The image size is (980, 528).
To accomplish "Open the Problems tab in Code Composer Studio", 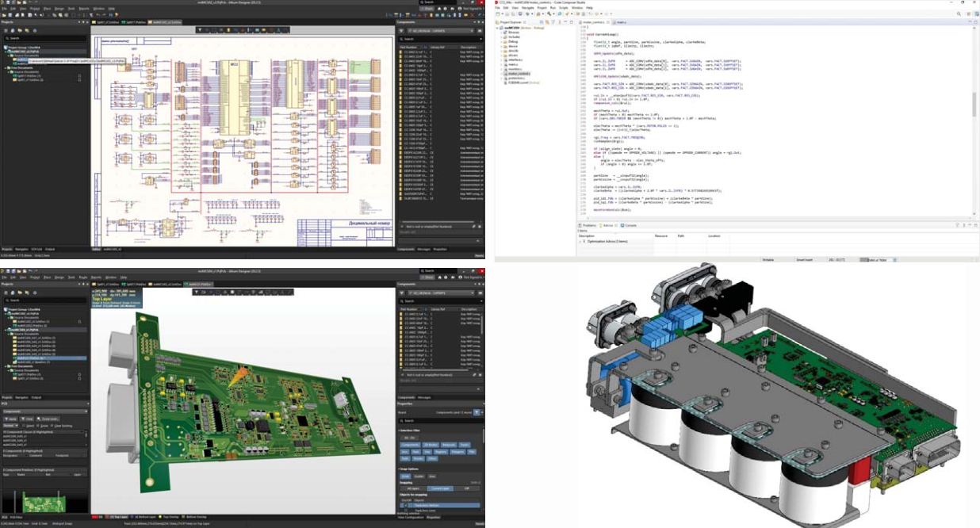I will [590, 225].
